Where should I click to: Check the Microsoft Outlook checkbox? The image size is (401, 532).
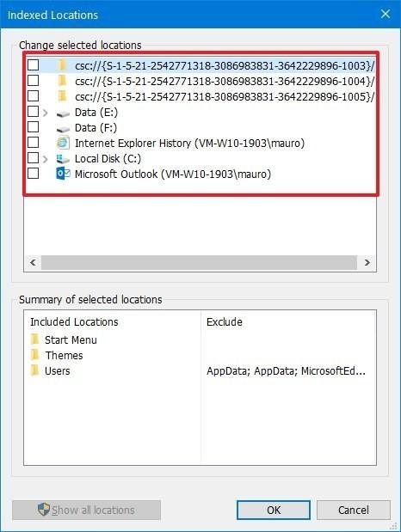33,174
